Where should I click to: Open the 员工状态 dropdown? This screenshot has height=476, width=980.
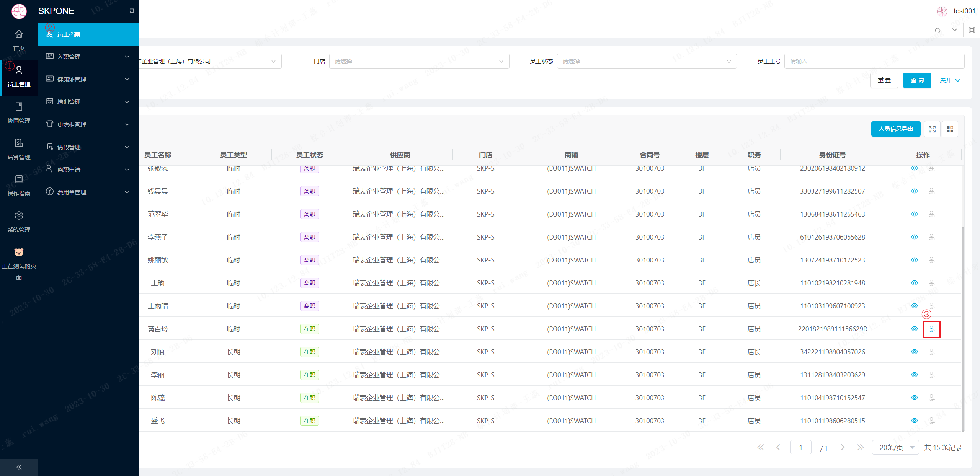coord(647,61)
